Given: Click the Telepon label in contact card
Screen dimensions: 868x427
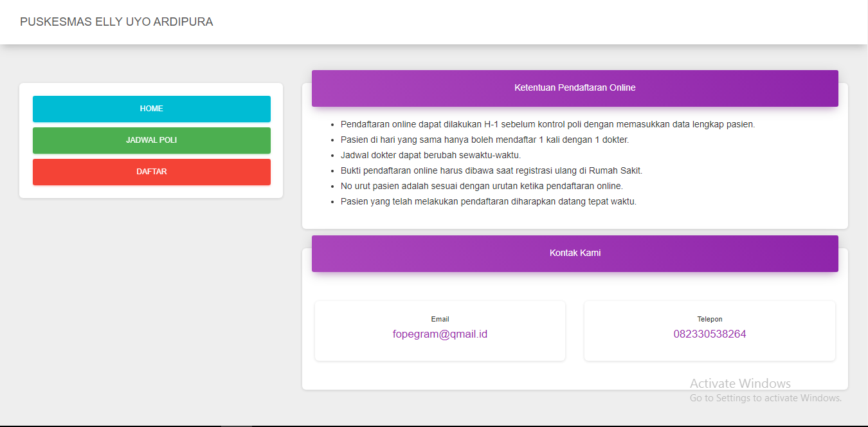Looking at the screenshot, I should 710,319.
